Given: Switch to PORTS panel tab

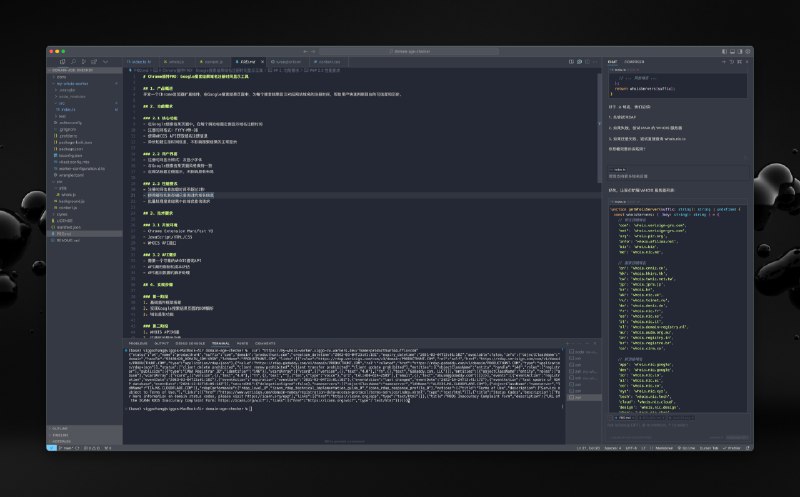Looking at the screenshot, I should pos(242,343).
